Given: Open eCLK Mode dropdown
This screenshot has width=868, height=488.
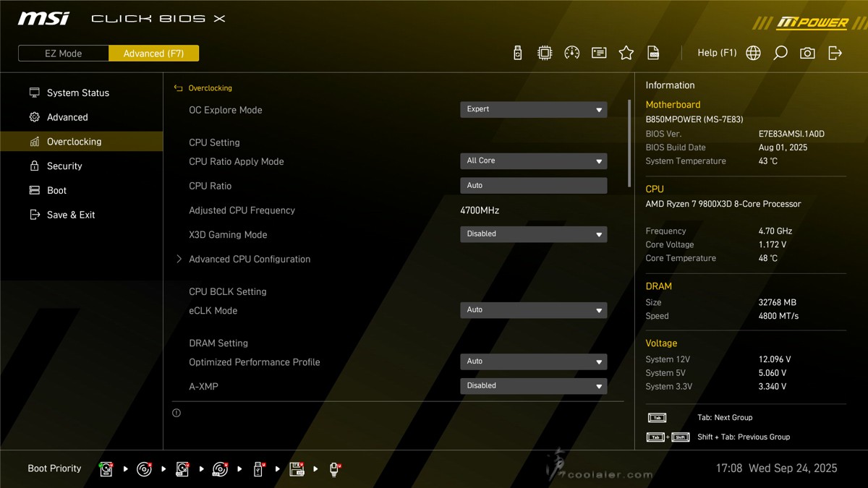Looking at the screenshot, I should coord(534,309).
